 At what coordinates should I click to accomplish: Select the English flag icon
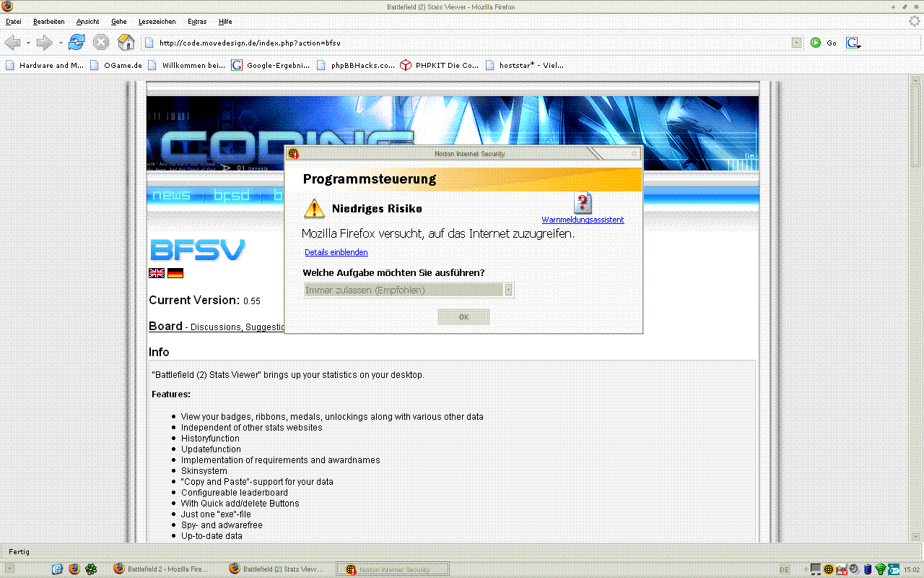click(157, 273)
